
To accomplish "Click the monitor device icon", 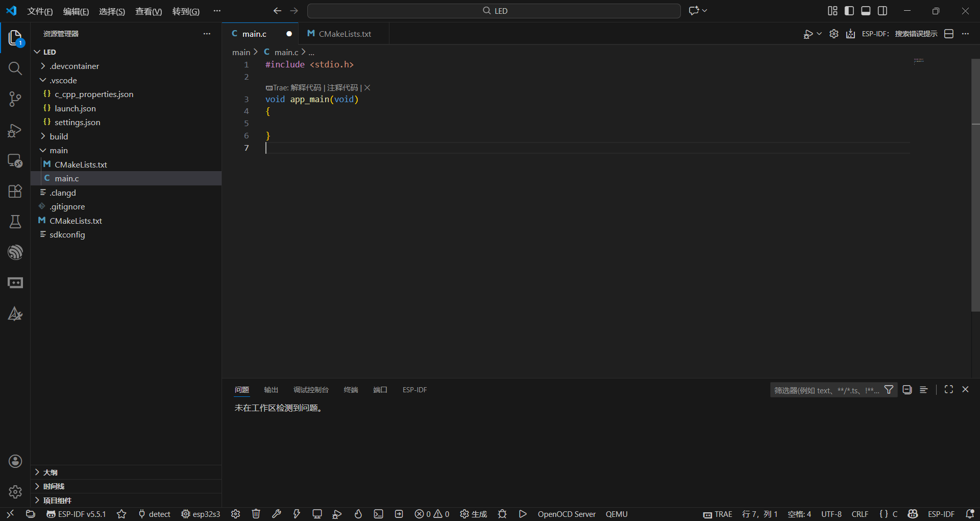I will pyautogui.click(x=317, y=514).
